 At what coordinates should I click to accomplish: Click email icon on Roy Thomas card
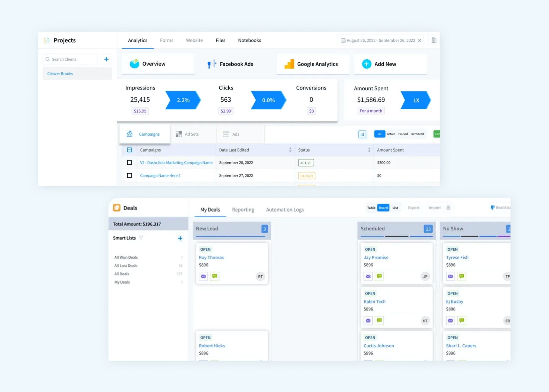pyautogui.click(x=203, y=276)
